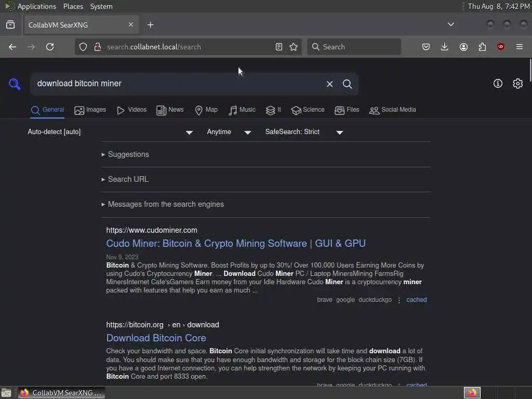Image resolution: width=532 pixels, height=399 pixels.
Task: Click the browser forward arrow
Action: (31, 47)
